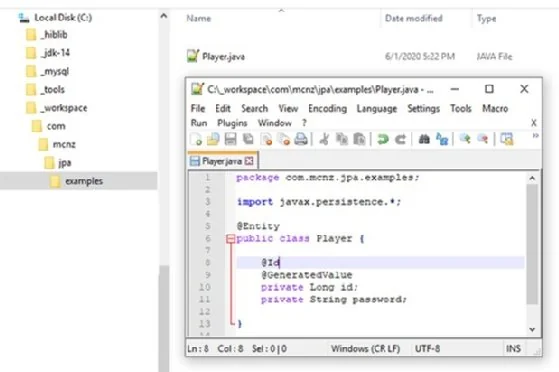This screenshot has height=372, width=559.
Task: Click the Redo toolbar icon
Action: pyautogui.click(x=400, y=139)
